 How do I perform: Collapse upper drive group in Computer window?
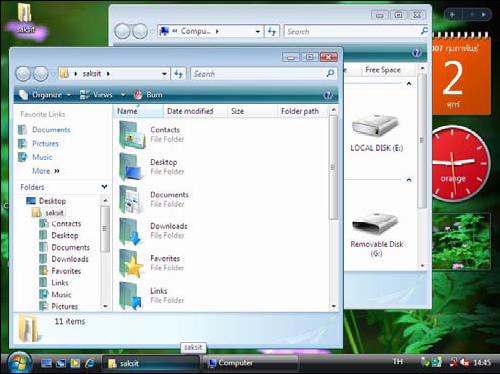[x=409, y=84]
